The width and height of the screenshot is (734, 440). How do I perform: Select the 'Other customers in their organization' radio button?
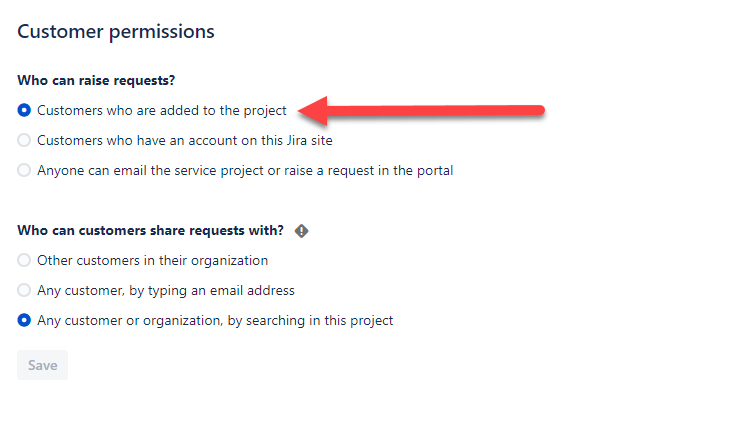coord(24,260)
